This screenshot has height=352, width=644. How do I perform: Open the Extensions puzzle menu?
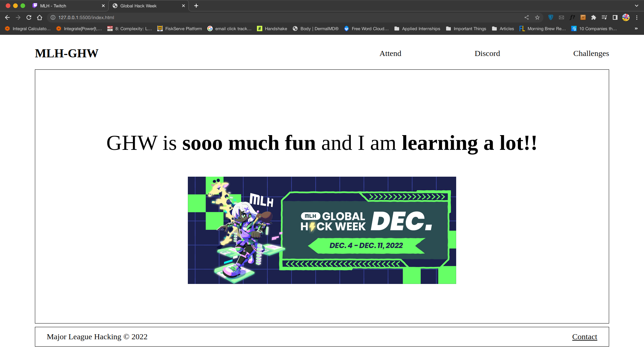click(x=594, y=17)
